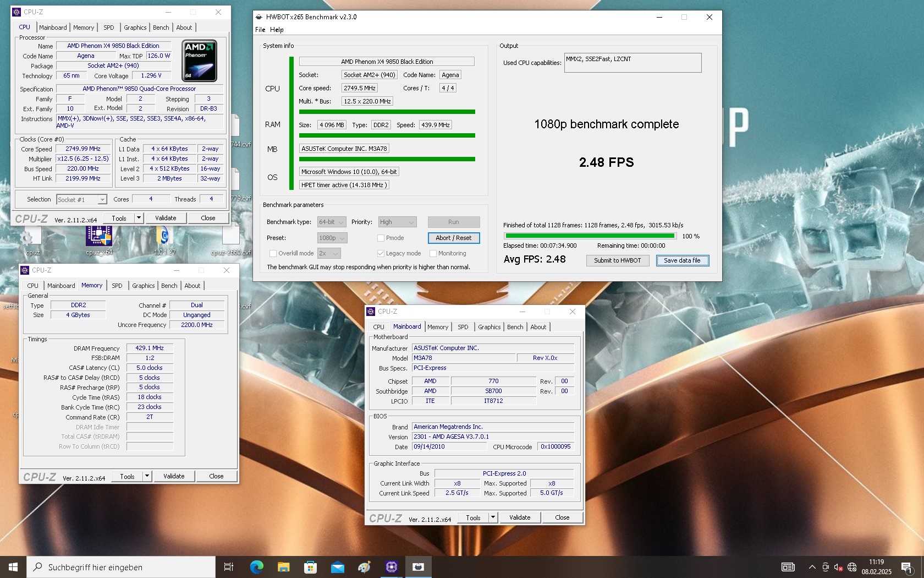Click the BIOS Version field 2301 - AMD AGESA
The width and height of the screenshot is (924, 578).
click(493, 437)
